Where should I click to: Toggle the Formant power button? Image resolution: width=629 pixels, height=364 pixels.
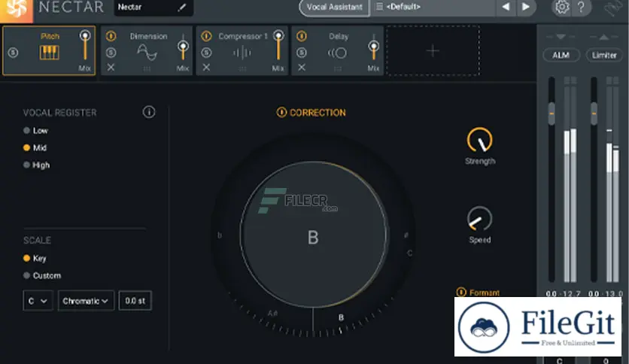click(461, 293)
